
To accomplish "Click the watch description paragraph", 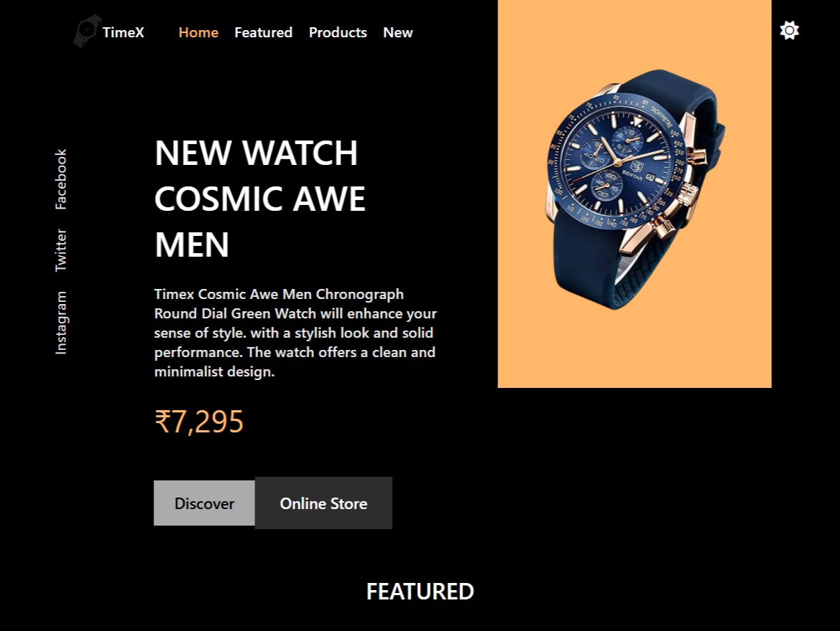I will pos(295,333).
